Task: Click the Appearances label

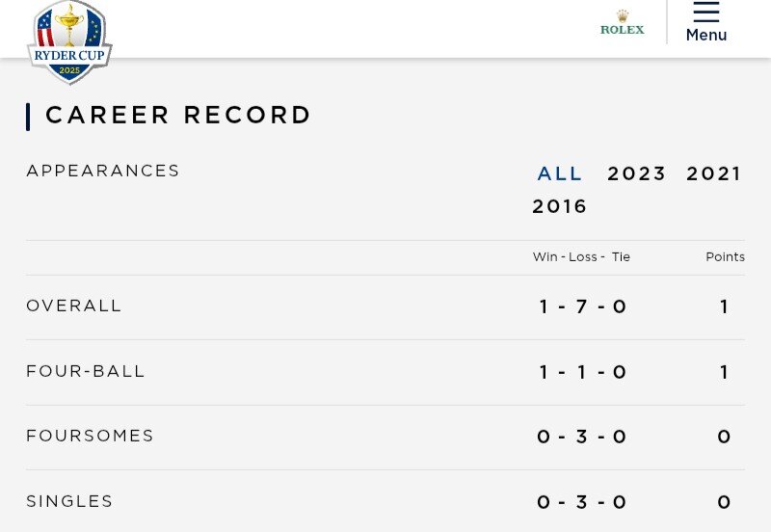Action: [x=103, y=171]
